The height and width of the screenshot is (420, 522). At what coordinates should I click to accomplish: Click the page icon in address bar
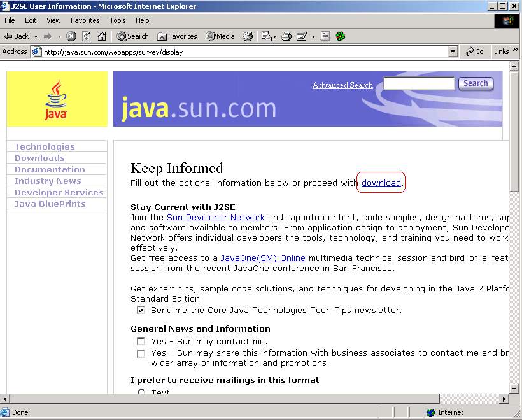36,52
